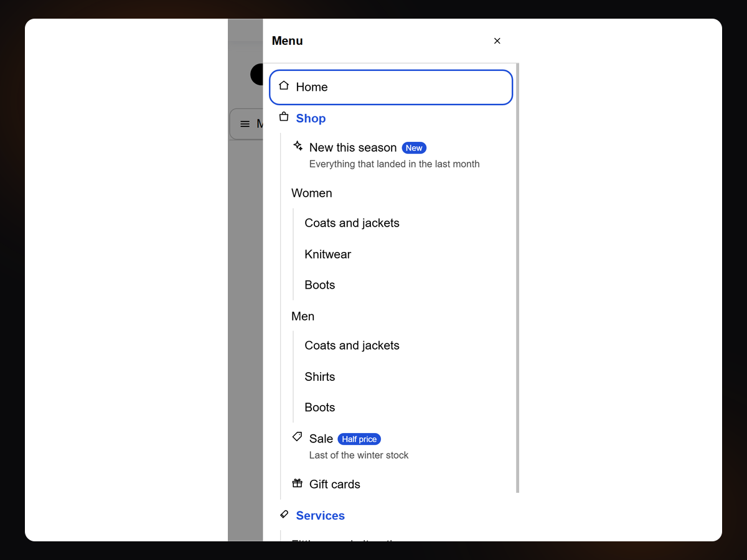Viewport: 747px width, 560px height.
Task: Click the hamburger menu icon behind the drawer
Action: 245,124
